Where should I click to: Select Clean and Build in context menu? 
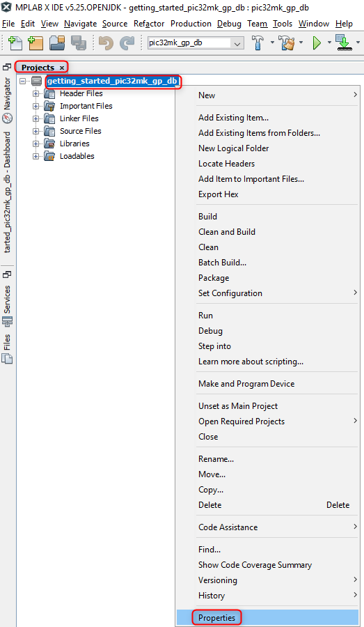point(267,232)
